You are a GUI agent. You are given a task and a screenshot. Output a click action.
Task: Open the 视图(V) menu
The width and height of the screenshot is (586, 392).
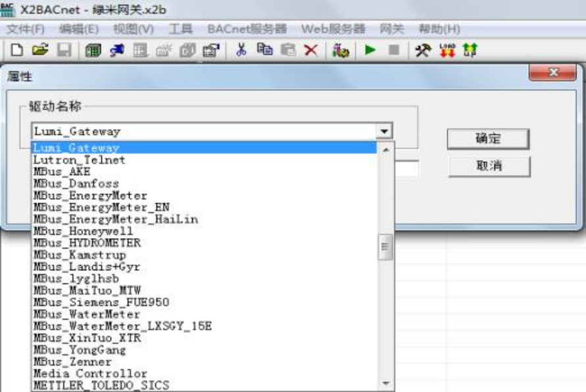click(134, 29)
